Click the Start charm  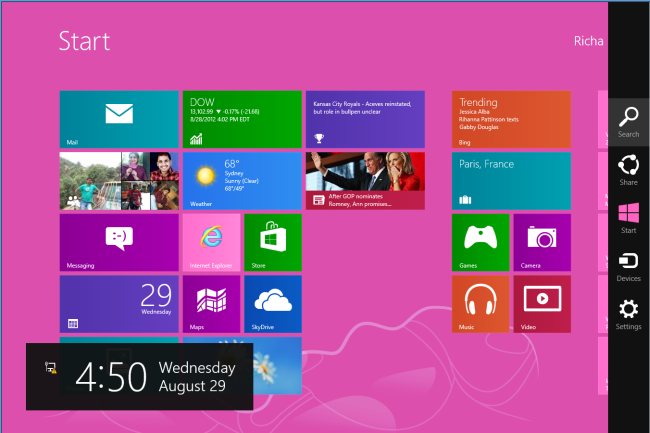628,218
